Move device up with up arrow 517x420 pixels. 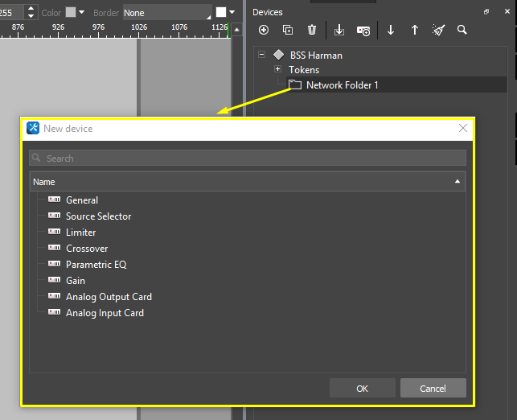[x=415, y=30]
